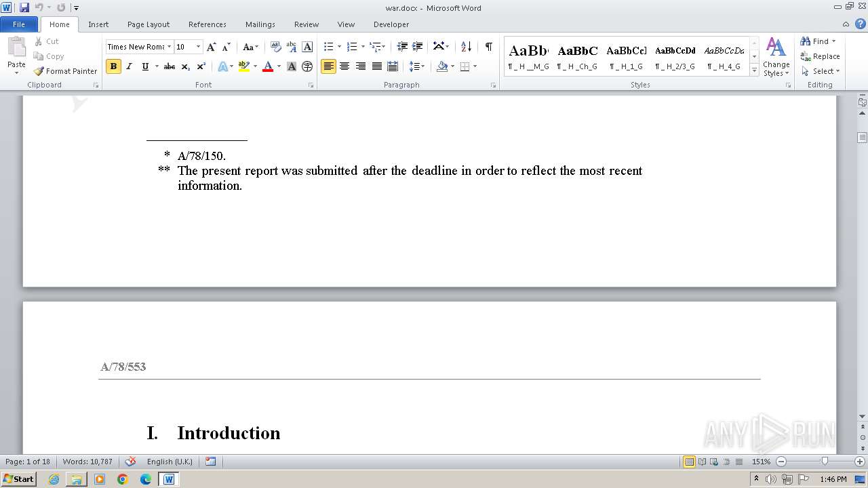This screenshot has width=868, height=488.
Task: Click the Words: 10,787 count in status bar
Action: pos(87,462)
